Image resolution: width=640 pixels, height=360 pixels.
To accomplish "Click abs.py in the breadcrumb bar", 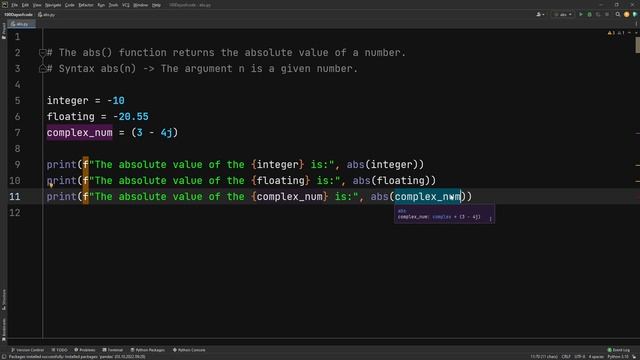I will tap(47, 15).
